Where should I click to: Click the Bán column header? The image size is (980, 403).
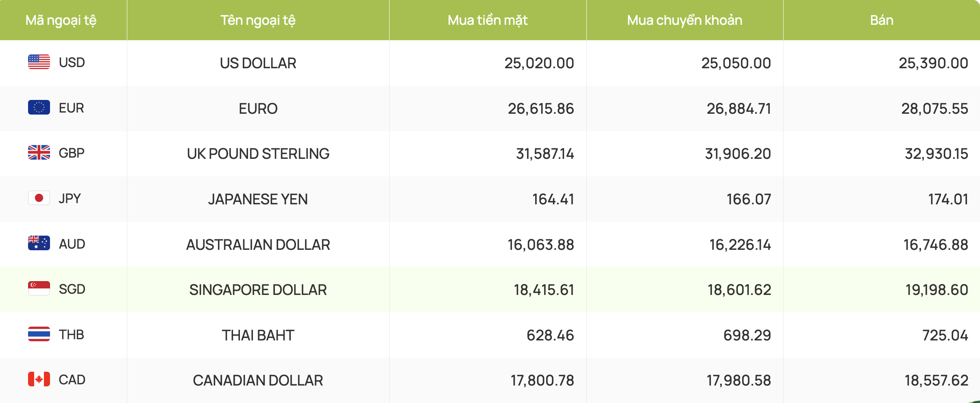click(882, 20)
